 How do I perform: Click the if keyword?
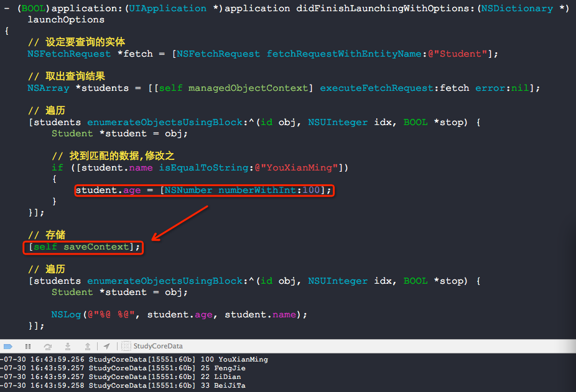point(57,168)
